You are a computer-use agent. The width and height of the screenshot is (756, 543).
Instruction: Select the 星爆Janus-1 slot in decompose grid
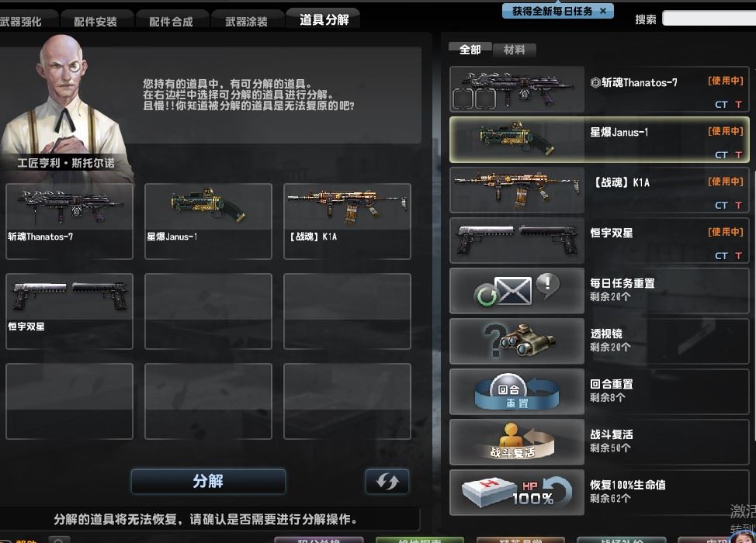pos(208,221)
